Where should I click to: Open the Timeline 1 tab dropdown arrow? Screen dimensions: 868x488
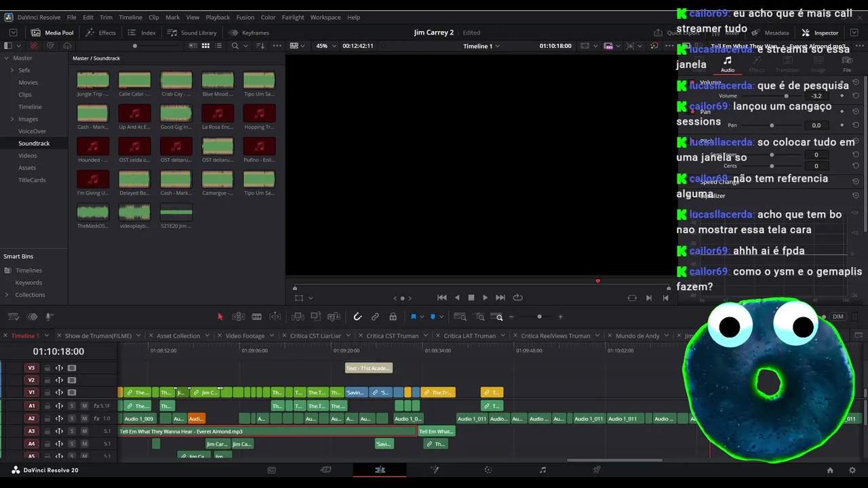click(x=47, y=335)
